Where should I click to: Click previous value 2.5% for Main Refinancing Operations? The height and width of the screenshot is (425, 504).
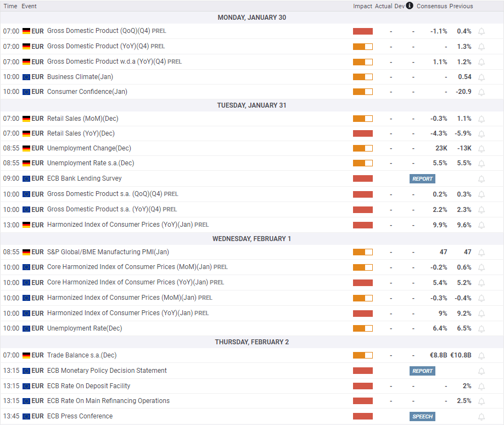pos(464,401)
